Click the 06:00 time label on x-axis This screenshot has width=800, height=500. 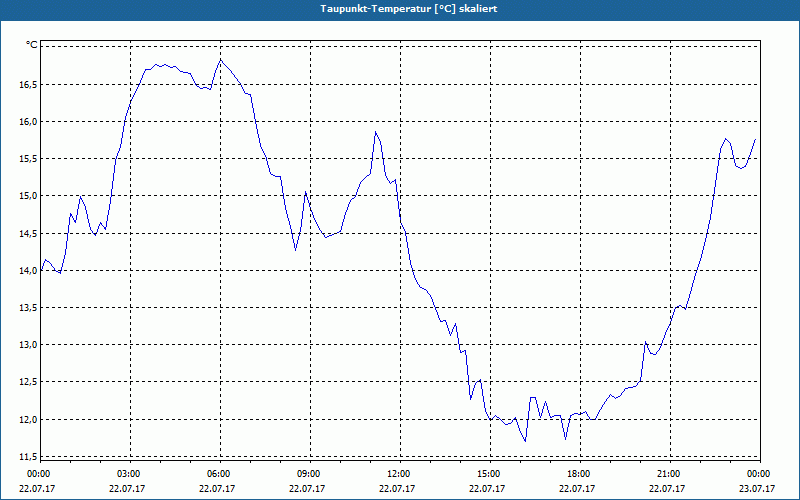(x=220, y=474)
